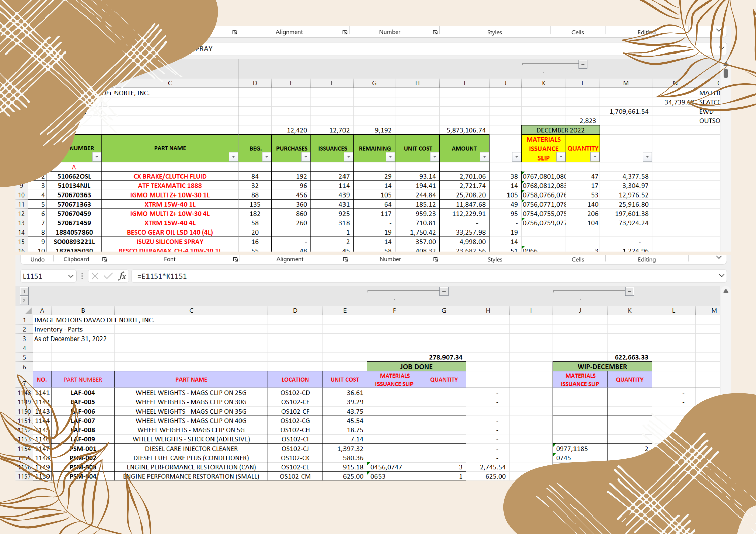
Task: Open lower Font group dialog launcher
Action: 235,259
